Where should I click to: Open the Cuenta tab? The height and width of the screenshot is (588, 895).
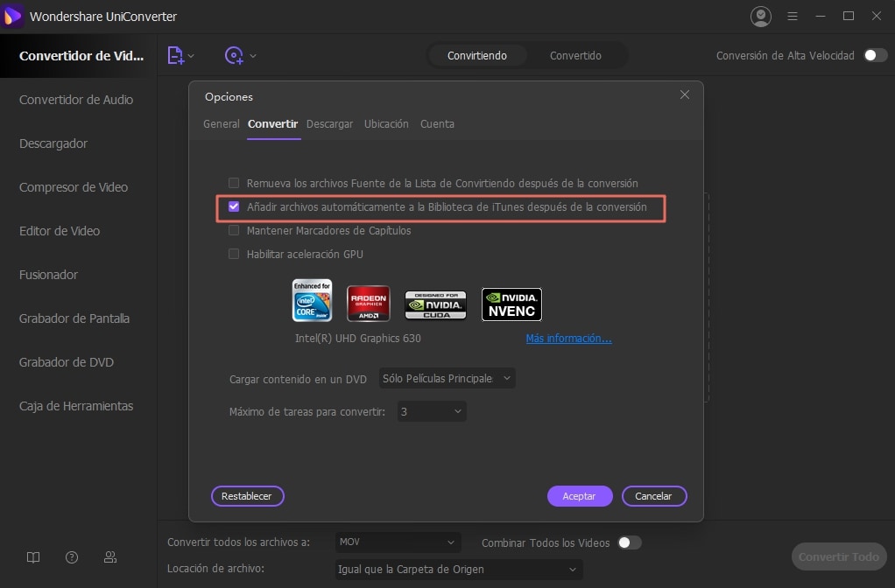click(437, 123)
